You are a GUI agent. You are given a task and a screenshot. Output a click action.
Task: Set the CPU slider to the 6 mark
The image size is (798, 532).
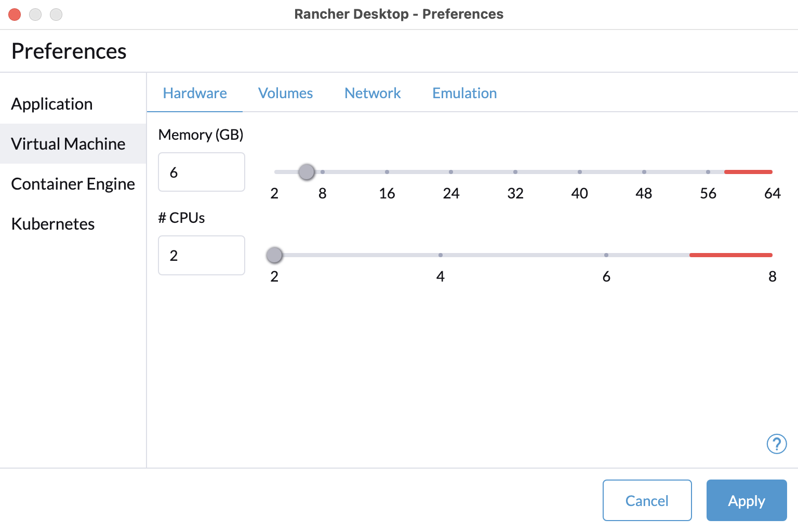tap(606, 255)
